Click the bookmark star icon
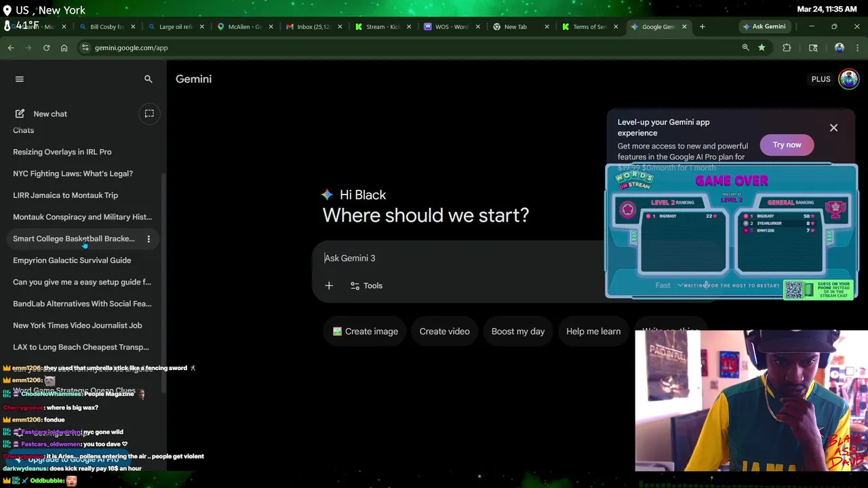The image size is (868, 488). (x=762, y=48)
